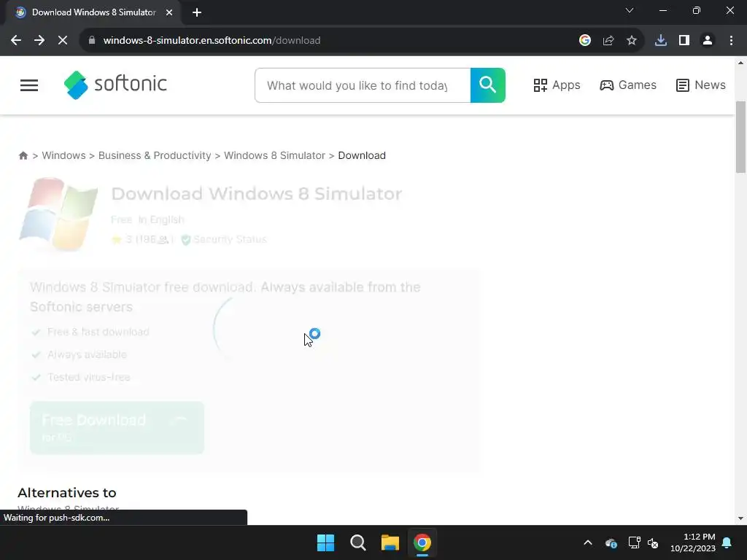747x560 pixels.
Task: Follow the Business & Productivity breadcrumb link
Action: [x=155, y=156]
